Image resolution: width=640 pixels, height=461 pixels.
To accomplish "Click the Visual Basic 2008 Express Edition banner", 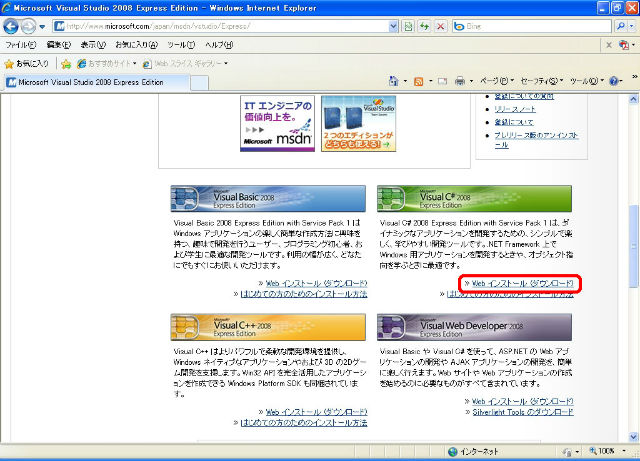I will (268, 199).
